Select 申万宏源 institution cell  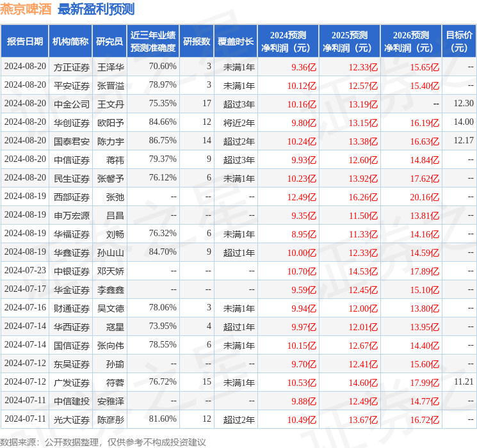(x=72, y=216)
